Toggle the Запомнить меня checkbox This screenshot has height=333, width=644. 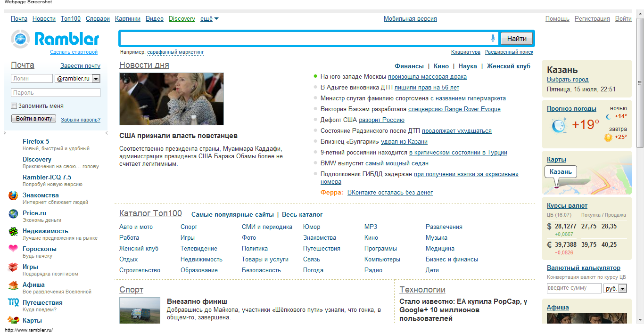(x=14, y=106)
